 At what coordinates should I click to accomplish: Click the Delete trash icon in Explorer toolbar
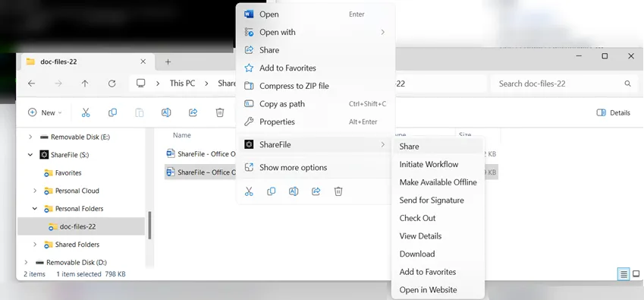coord(220,112)
